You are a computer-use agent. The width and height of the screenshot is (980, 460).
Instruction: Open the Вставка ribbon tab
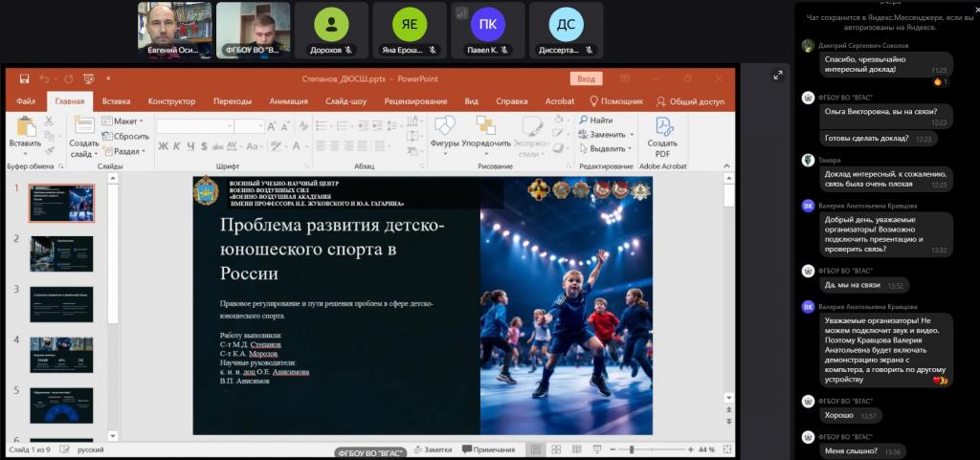[x=116, y=101]
